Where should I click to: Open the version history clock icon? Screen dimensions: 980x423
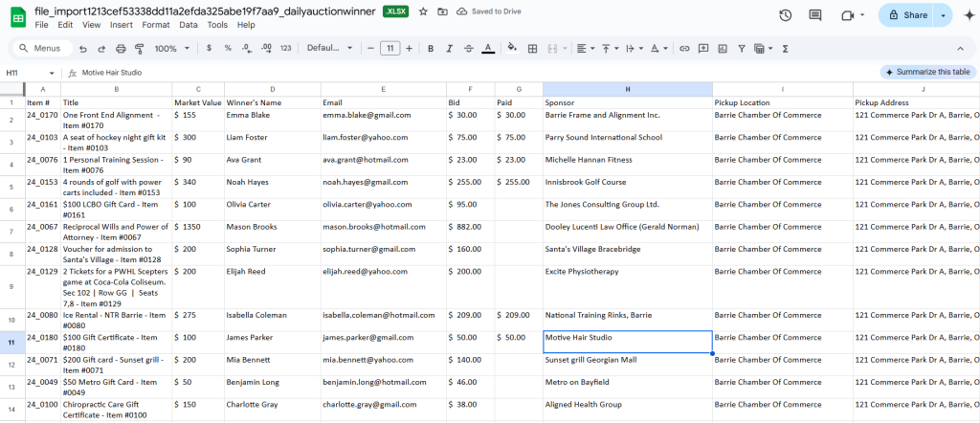[x=786, y=15]
